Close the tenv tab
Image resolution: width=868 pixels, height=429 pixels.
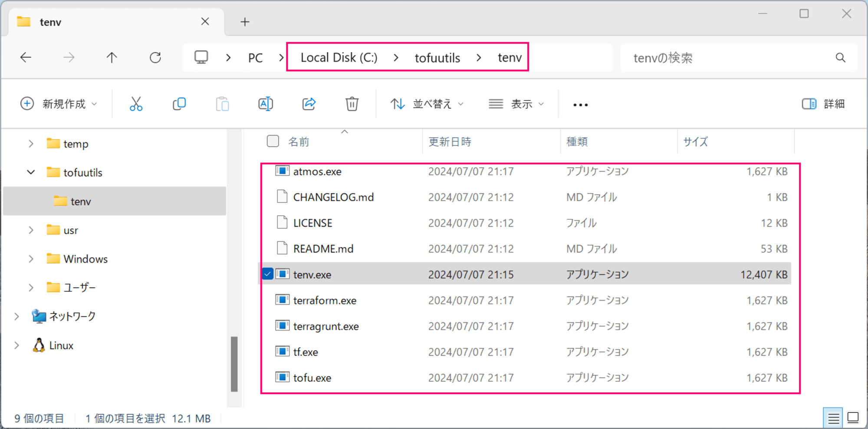point(205,21)
